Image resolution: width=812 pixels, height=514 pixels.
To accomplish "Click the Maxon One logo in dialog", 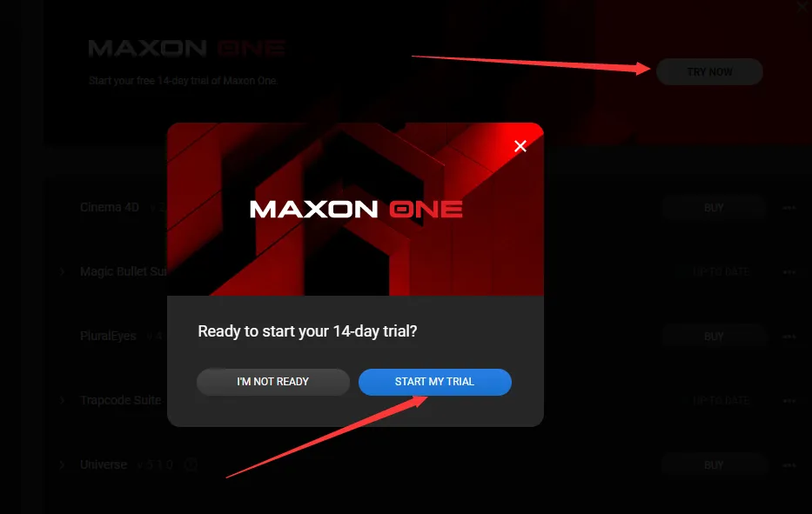I will click(x=356, y=209).
